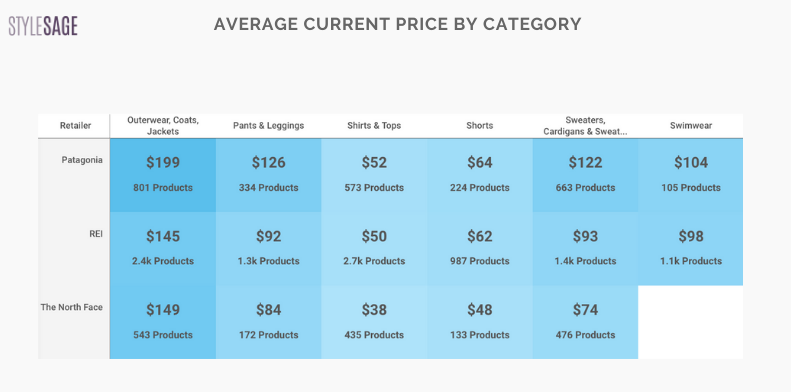Click The North Face row label
The width and height of the screenshot is (791, 392).
click(72, 307)
